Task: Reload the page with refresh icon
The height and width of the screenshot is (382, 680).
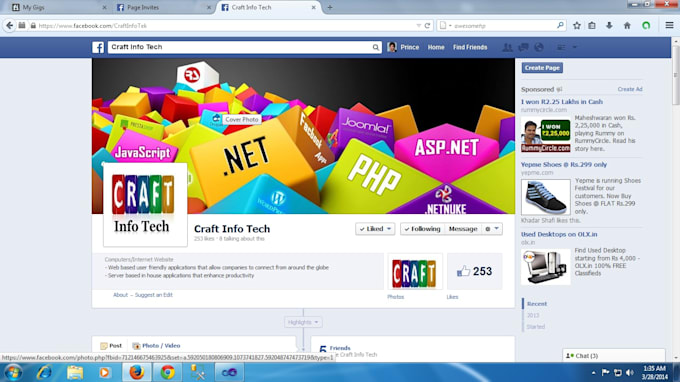Action: 427,26
